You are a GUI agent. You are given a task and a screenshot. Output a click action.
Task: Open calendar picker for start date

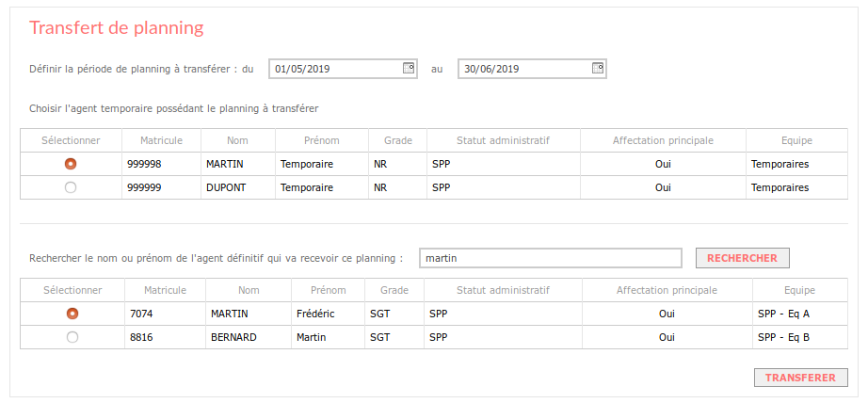click(409, 69)
